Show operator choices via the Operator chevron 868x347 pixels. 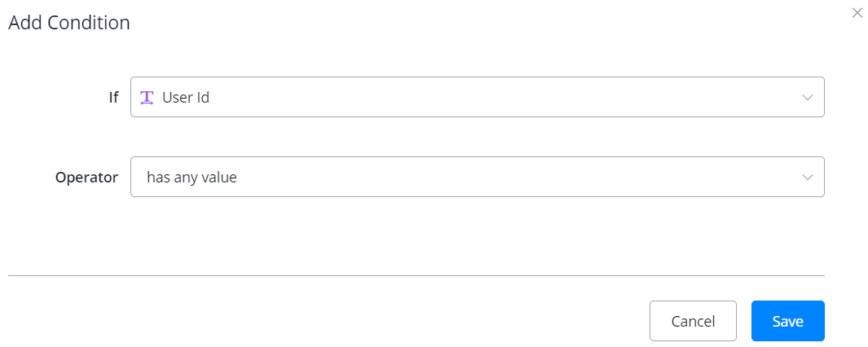807,177
